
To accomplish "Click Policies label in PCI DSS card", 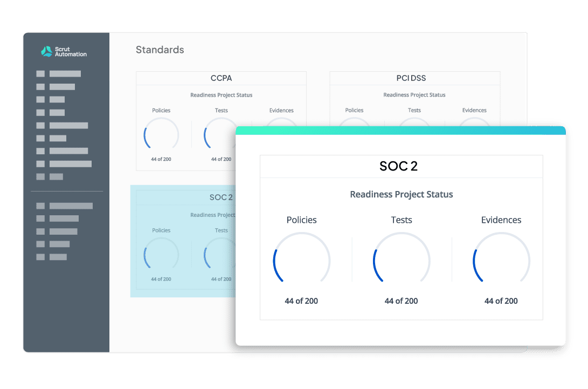I will 355,111.
